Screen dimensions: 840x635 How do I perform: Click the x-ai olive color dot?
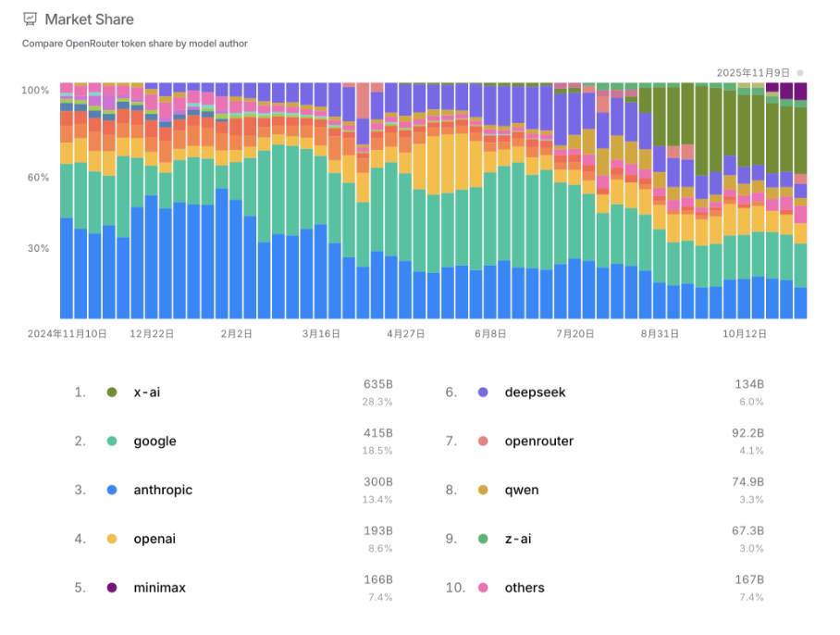pyautogui.click(x=112, y=392)
